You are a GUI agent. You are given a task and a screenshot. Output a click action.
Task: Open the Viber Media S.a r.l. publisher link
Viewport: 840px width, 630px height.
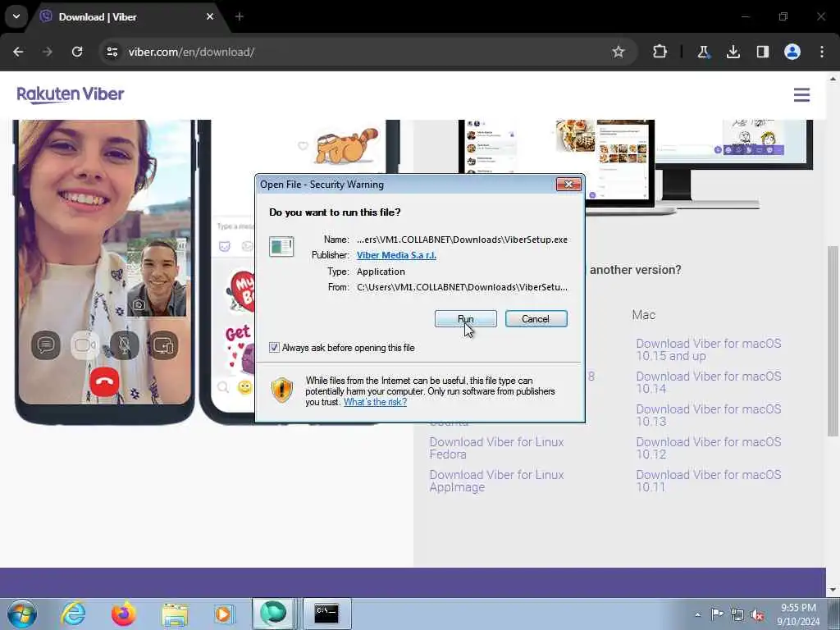(396, 255)
